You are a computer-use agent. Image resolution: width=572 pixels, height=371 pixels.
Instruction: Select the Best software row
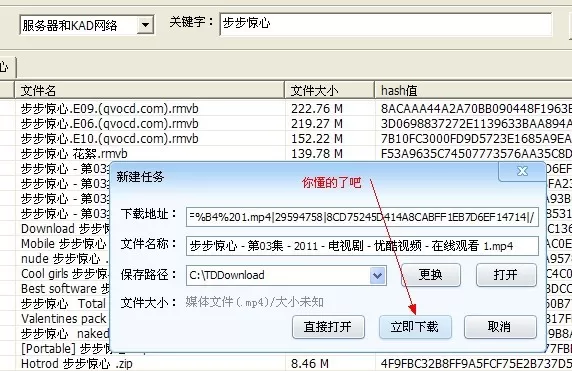click(x=65, y=289)
